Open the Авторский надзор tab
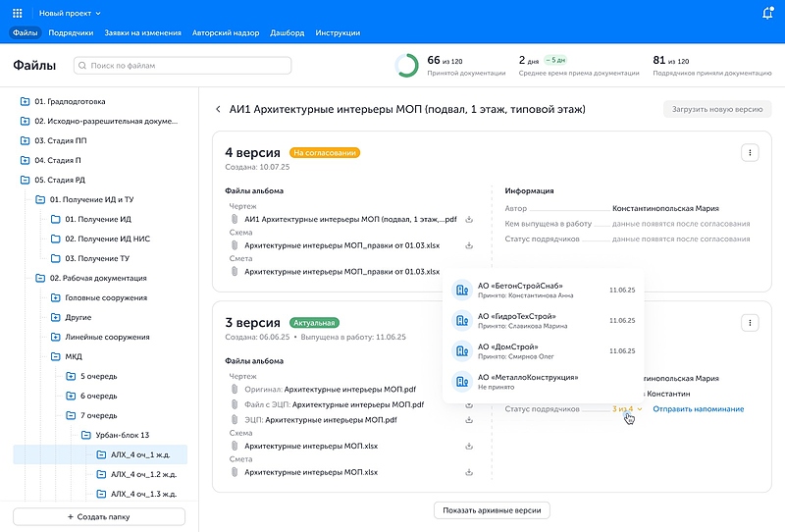Viewport: 785px width, 532px height. [x=226, y=33]
